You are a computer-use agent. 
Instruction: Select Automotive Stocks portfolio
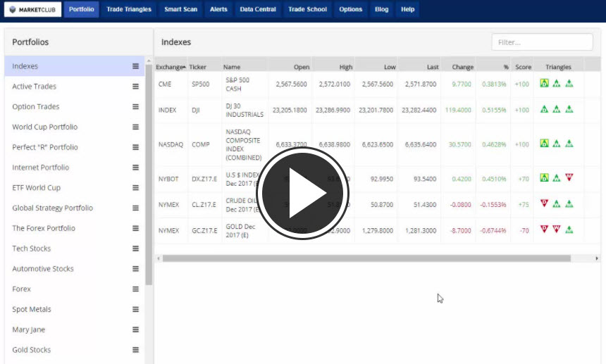click(x=74, y=269)
